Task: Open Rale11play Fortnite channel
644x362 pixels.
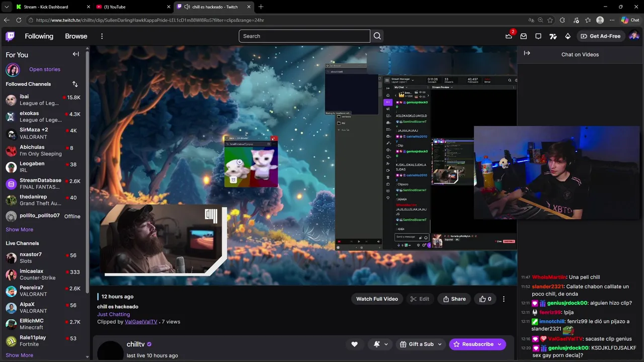Action: (43, 341)
